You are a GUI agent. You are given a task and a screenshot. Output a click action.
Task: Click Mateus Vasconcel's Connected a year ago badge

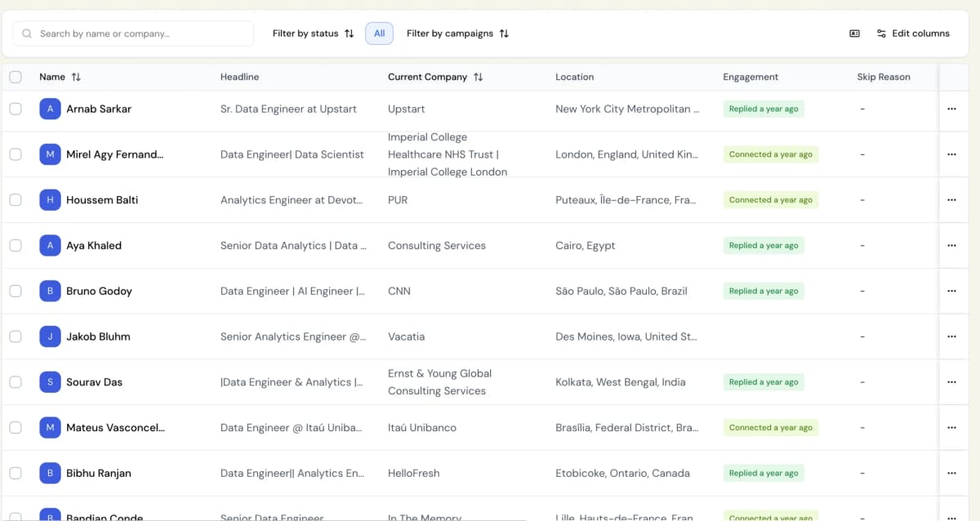[771, 428]
